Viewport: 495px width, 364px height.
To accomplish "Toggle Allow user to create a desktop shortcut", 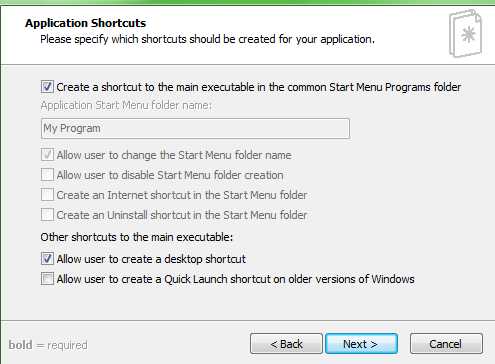I will [x=47, y=259].
